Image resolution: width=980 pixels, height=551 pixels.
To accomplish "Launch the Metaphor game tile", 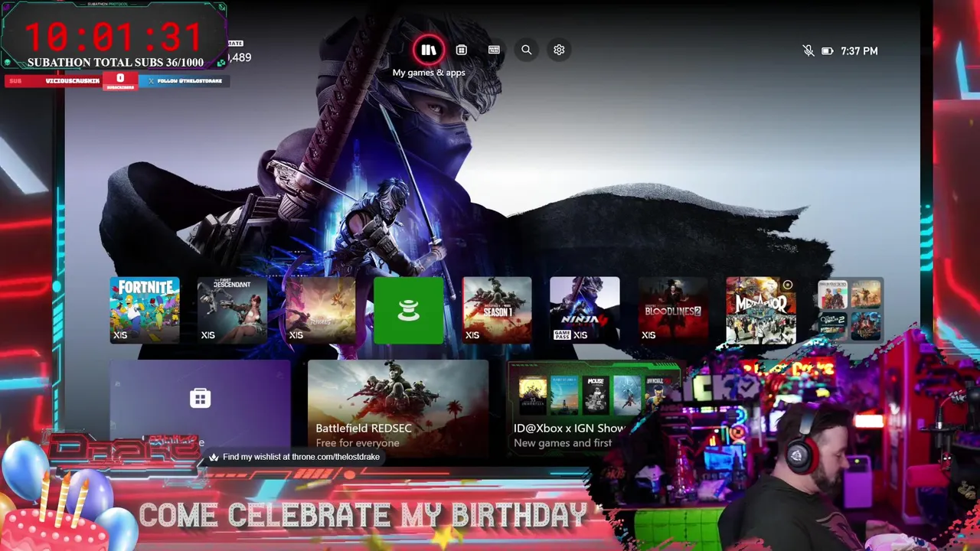I will 761,310.
